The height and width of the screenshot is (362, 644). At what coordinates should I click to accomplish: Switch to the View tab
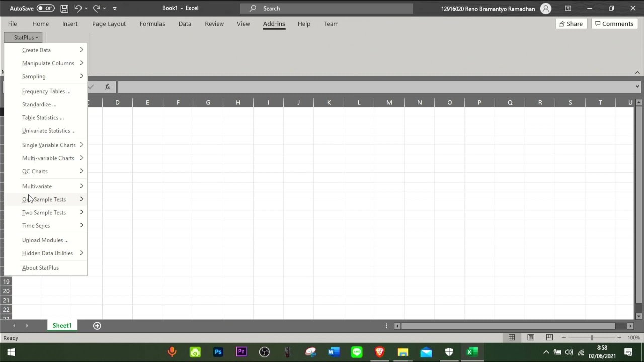(x=243, y=24)
